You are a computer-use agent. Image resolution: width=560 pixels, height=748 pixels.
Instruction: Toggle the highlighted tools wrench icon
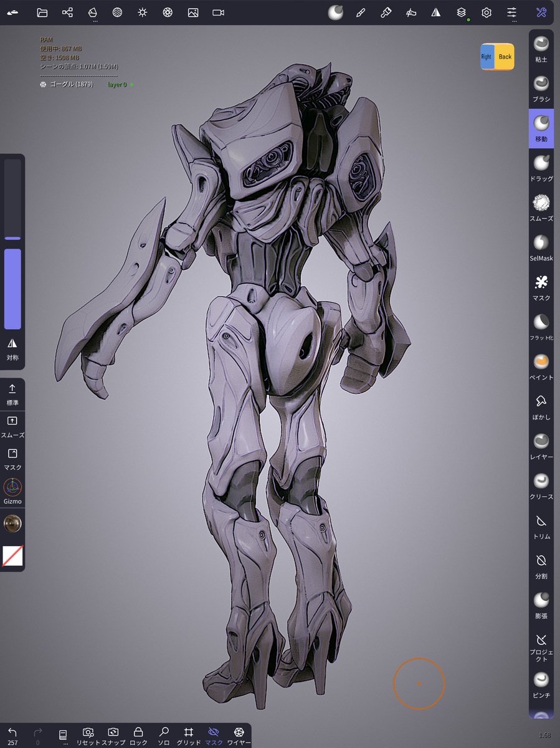coord(541,12)
